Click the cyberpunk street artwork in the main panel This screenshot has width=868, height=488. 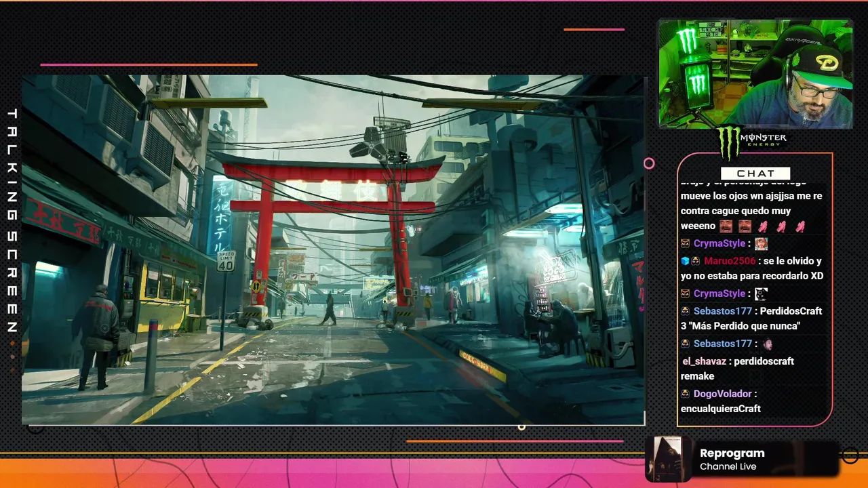pos(333,249)
